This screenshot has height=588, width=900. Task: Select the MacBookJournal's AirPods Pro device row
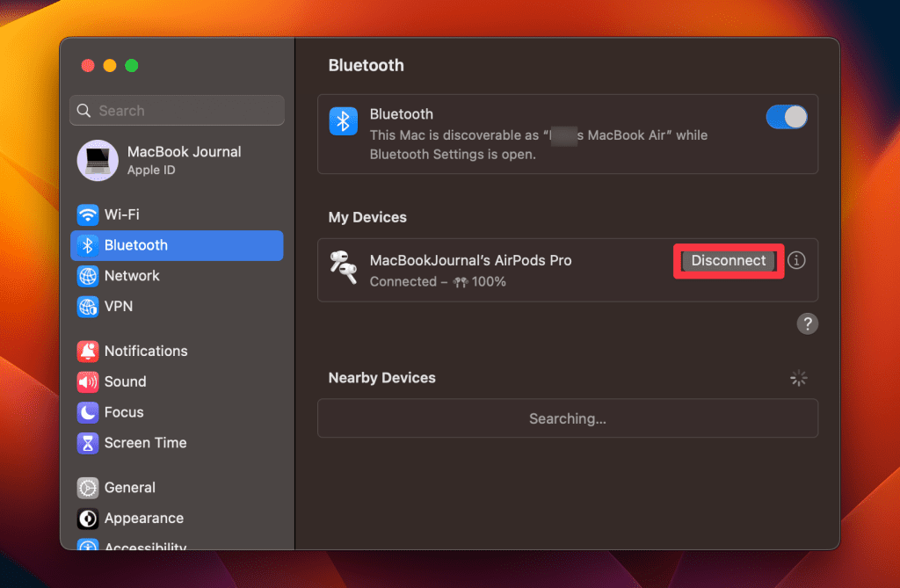click(x=492, y=270)
